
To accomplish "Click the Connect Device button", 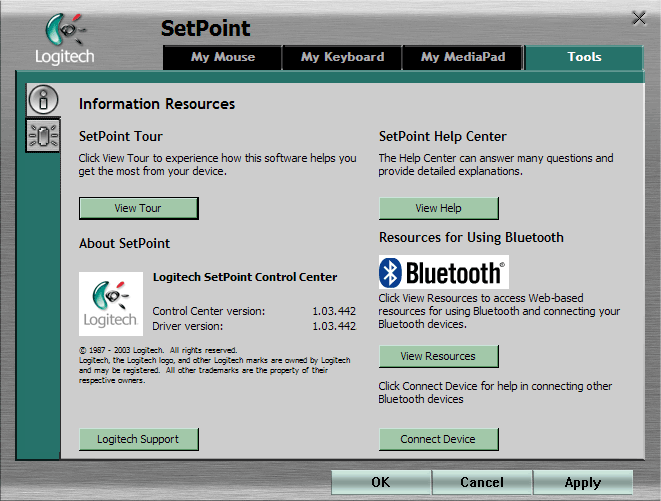I will coord(438,439).
